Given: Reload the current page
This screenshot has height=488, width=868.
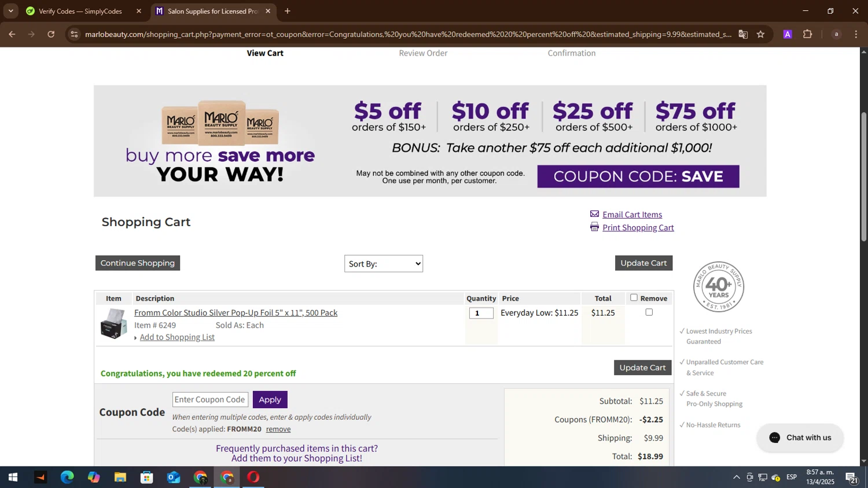Looking at the screenshot, I should [51, 34].
